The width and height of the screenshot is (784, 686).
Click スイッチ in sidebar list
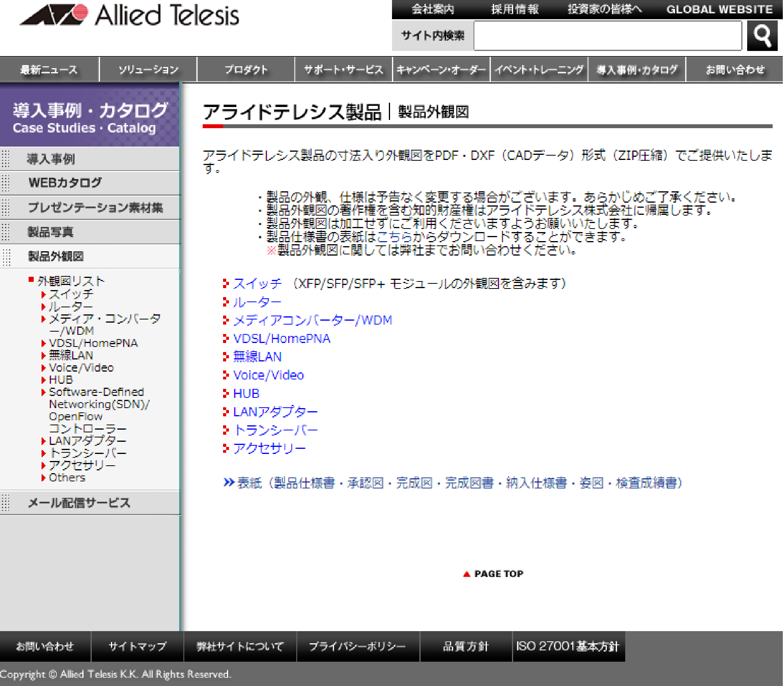click(71, 294)
